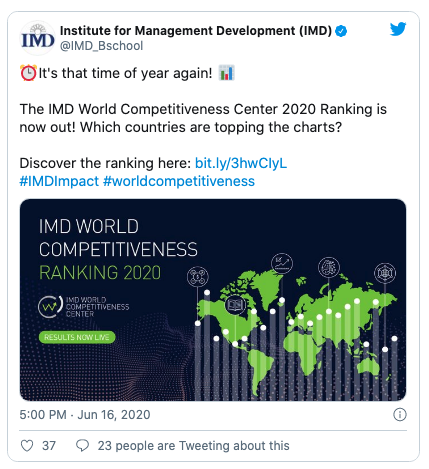The height and width of the screenshot is (469, 429).
Task: Click the RESULTS NOW LIVE green button
Action: coord(77,337)
